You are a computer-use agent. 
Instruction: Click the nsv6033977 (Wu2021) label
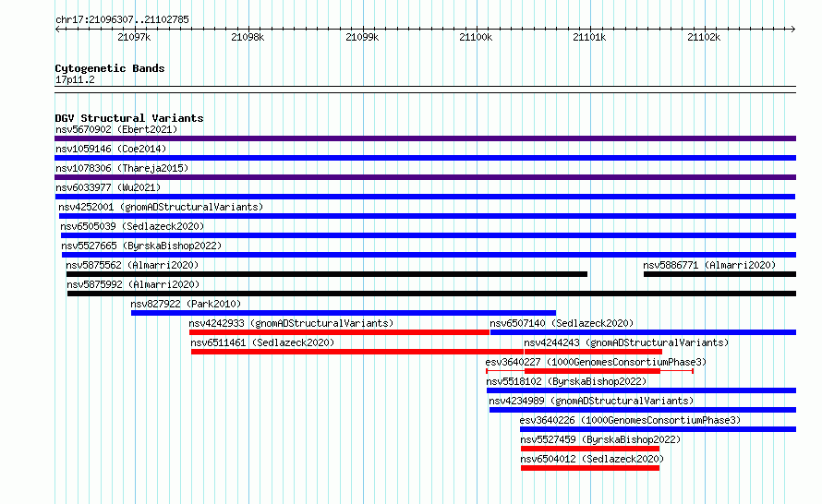click(108, 187)
